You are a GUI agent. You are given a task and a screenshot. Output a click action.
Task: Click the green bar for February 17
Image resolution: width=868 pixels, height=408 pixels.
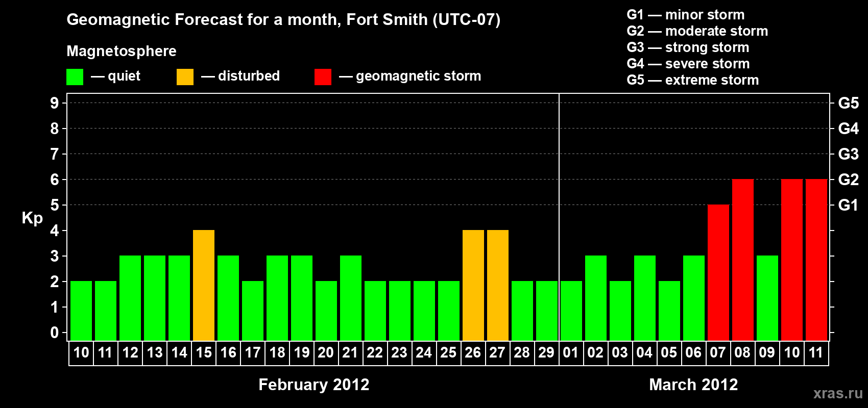pos(253,311)
